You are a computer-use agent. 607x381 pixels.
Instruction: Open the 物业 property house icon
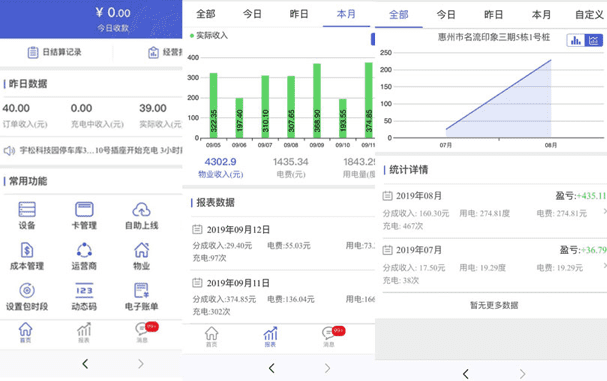[x=141, y=250]
